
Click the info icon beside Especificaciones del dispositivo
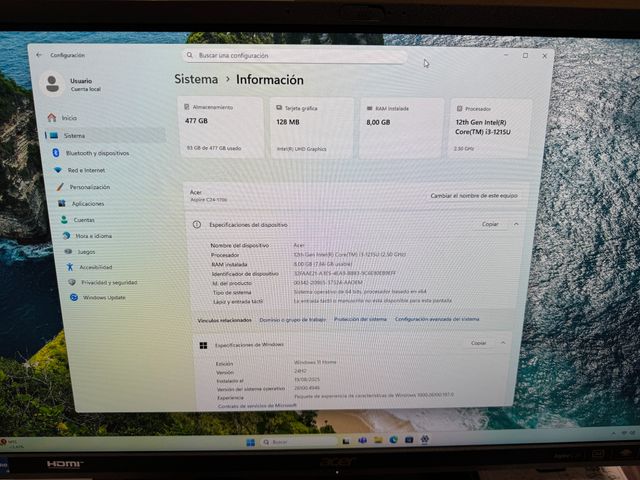[x=197, y=224]
